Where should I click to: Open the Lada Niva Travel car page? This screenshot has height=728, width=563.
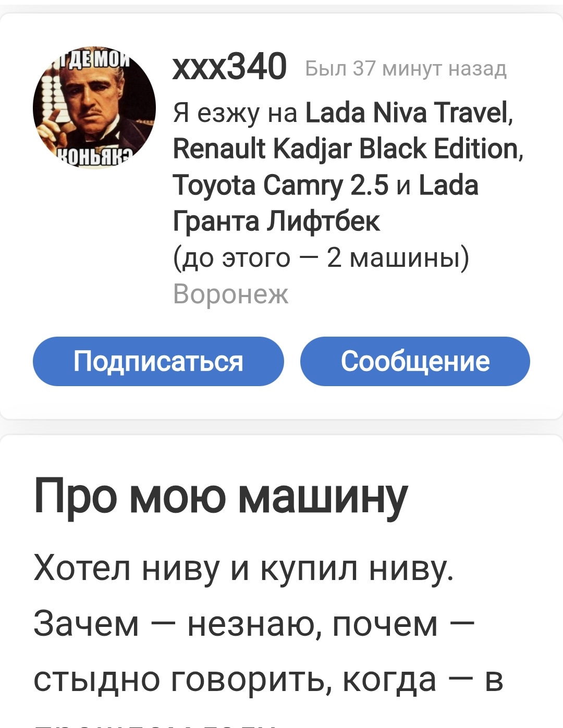tap(409, 113)
